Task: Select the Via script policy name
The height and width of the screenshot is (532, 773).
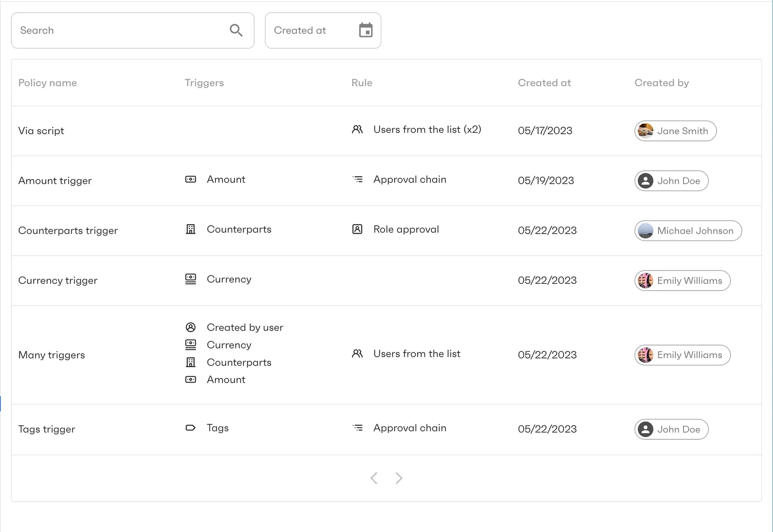Action: [x=41, y=130]
